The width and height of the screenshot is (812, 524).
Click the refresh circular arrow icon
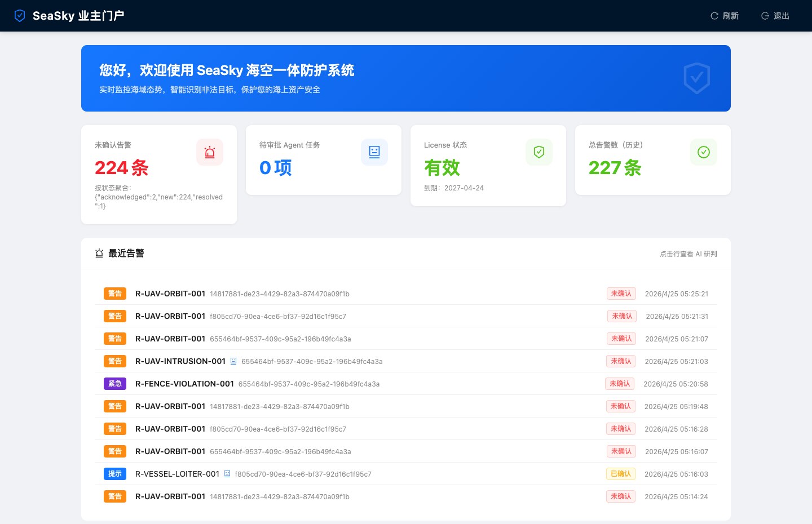pos(714,16)
